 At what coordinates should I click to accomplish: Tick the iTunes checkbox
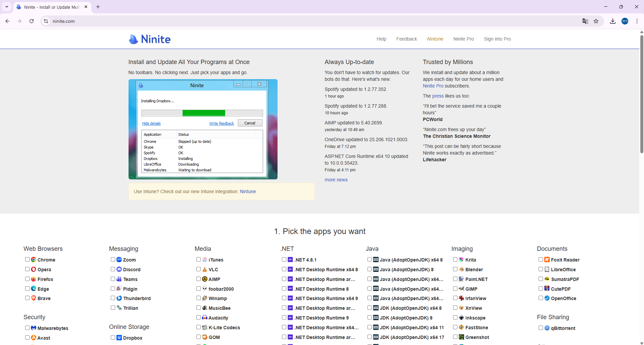click(199, 260)
